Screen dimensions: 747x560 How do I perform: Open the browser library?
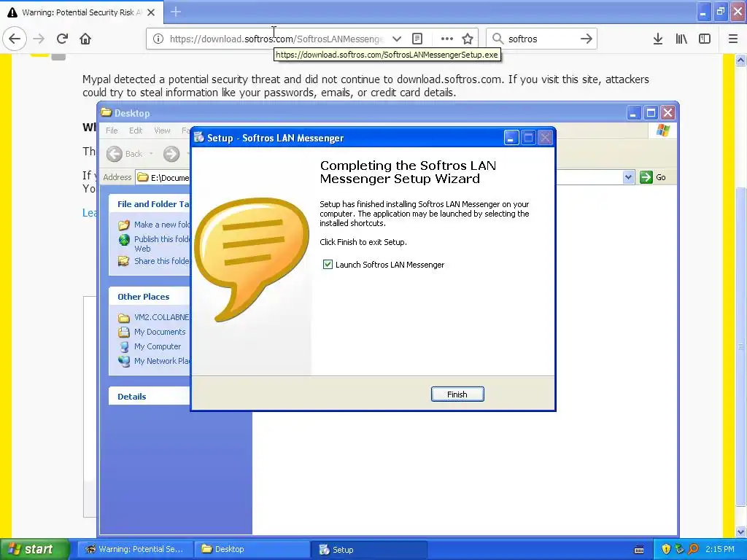pyautogui.click(x=681, y=39)
